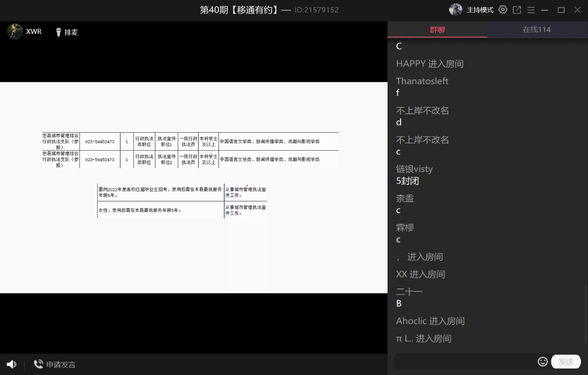588x375 pixels.
Task: Open the emoji smiley picker
Action: [x=543, y=362]
